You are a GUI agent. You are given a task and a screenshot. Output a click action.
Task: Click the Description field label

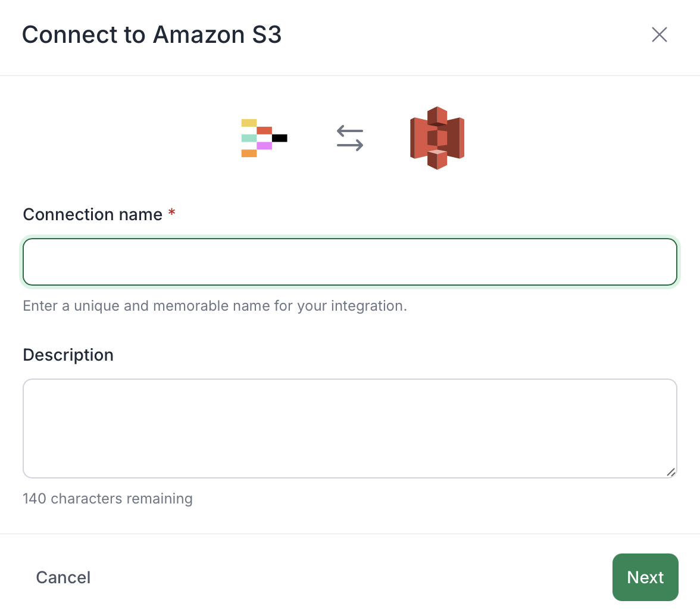68,355
